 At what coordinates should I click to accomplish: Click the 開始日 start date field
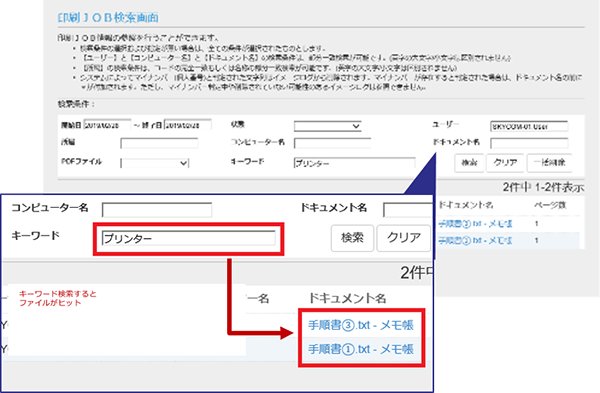click(x=107, y=125)
